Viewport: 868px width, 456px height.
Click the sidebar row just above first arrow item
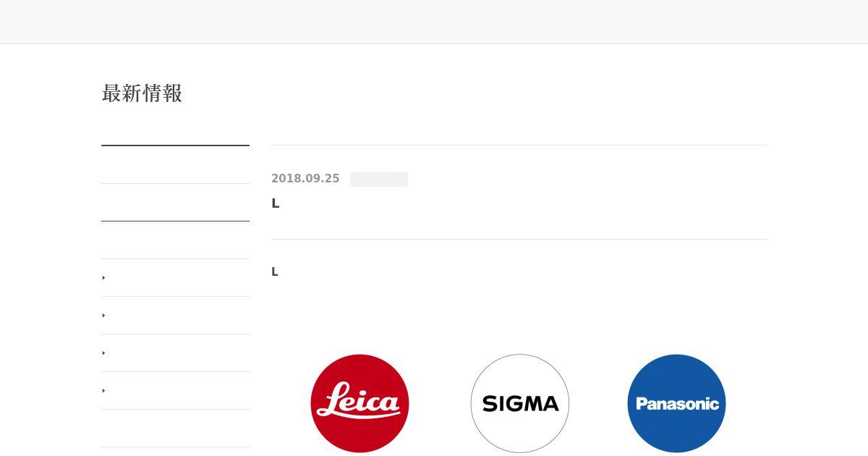click(x=175, y=240)
